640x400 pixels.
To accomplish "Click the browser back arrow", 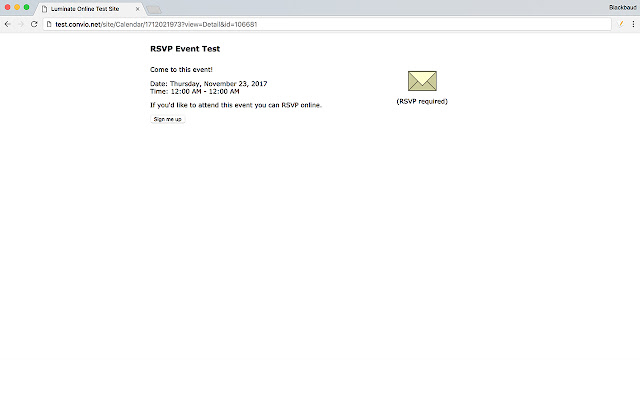I will 8,23.
